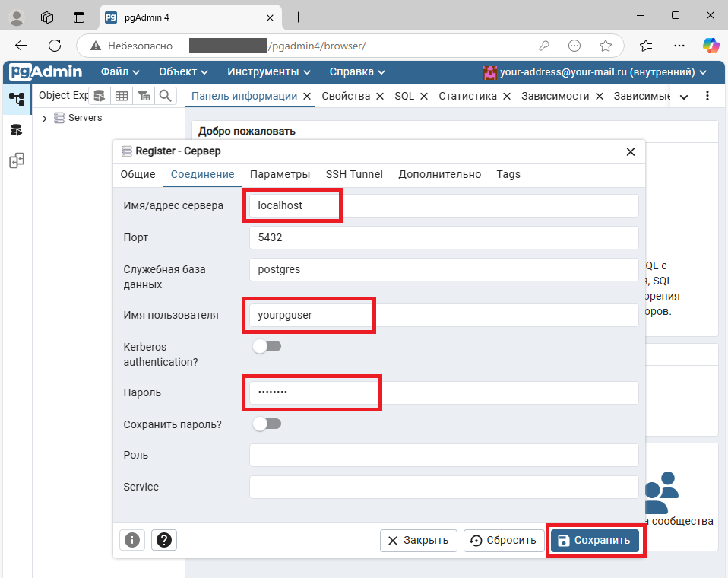Click the Имя пользователя field

coord(444,315)
